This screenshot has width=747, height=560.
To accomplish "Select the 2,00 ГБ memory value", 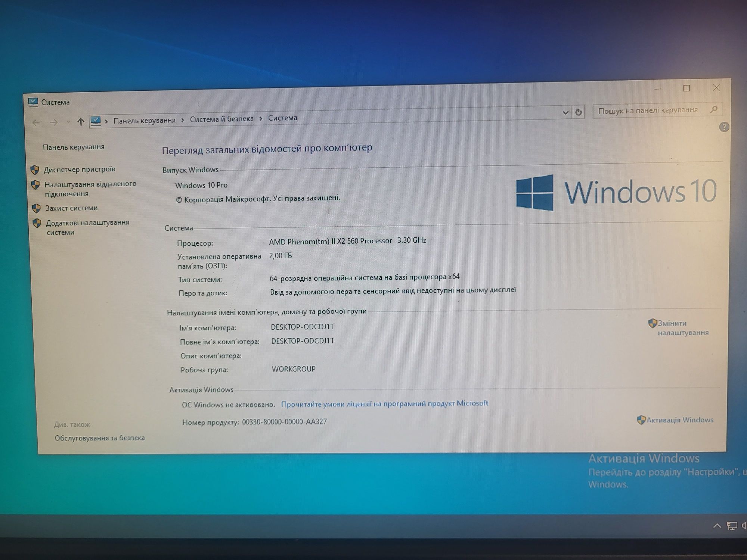I will [x=280, y=256].
